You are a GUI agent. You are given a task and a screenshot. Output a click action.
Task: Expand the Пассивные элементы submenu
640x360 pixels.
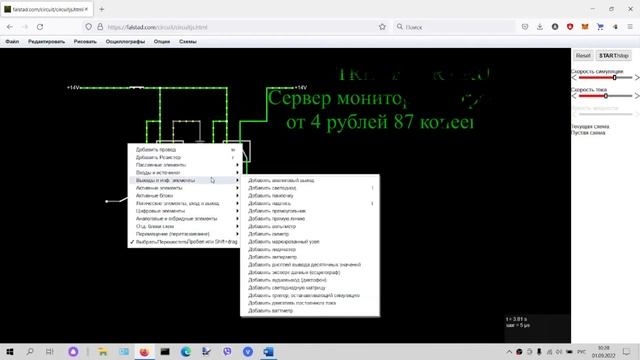point(184,165)
